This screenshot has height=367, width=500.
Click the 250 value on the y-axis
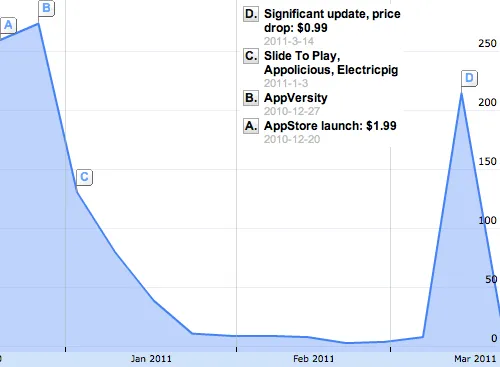(x=487, y=43)
